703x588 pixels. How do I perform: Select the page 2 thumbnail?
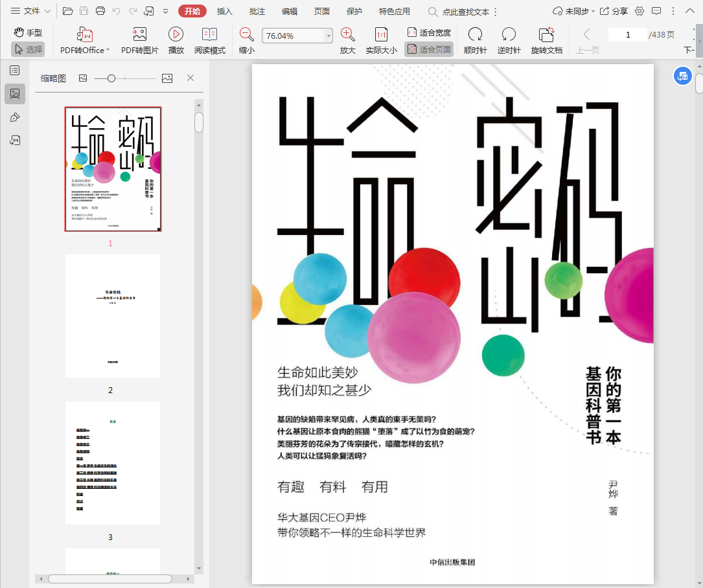pos(112,316)
